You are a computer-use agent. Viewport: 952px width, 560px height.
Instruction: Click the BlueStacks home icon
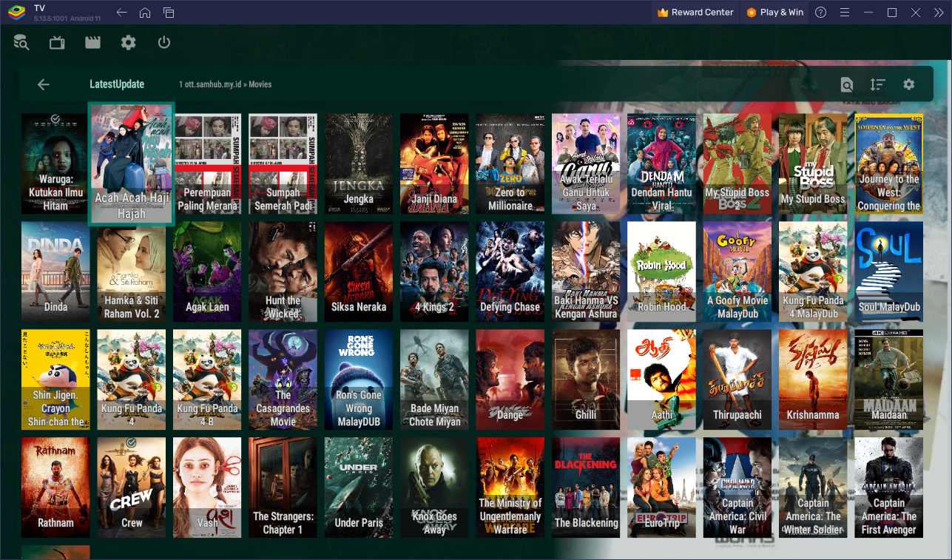coord(145,13)
